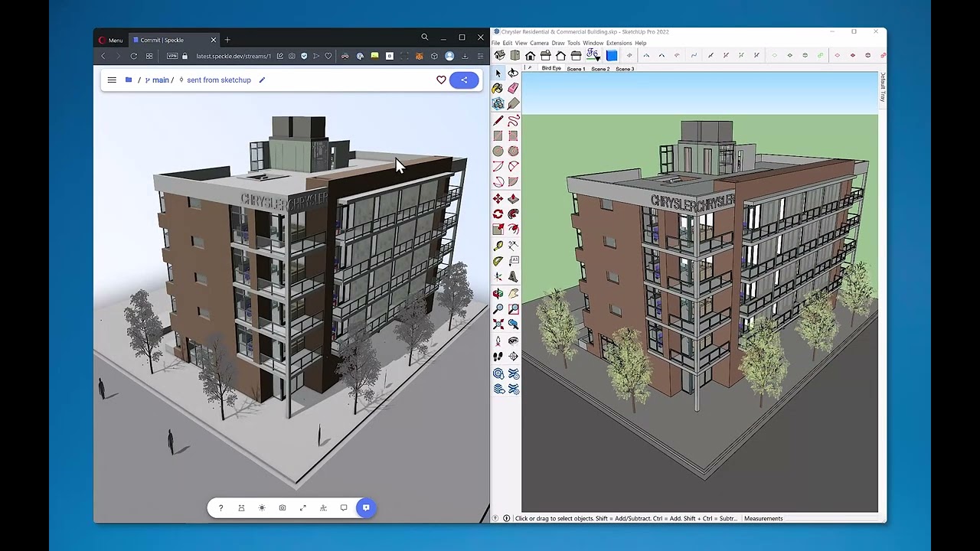Open the Extensions menu
This screenshot has width=980, height=551.
(x=619, y=43)
